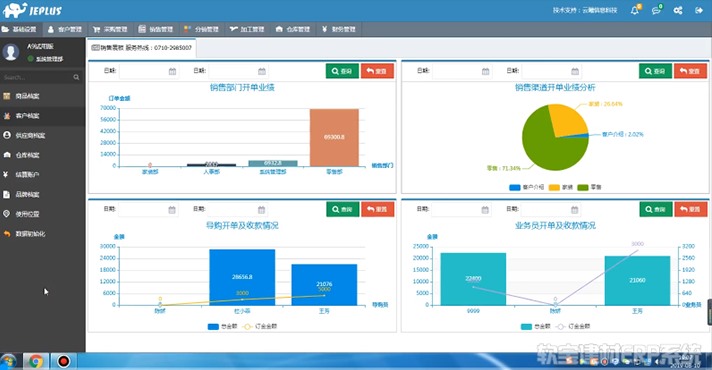Open 商品档案 in the sidebar
This screenshot has width=712, height=370.
click(27, 96)
